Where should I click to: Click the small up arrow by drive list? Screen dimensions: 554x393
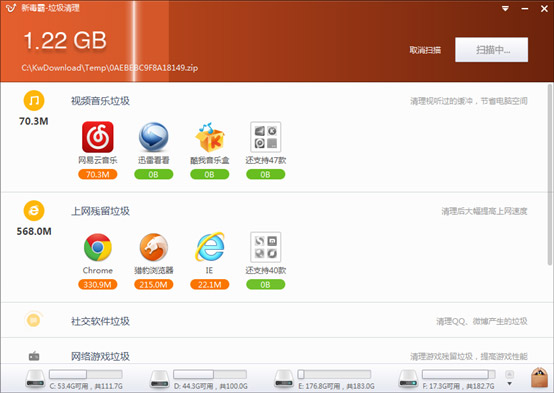(509, 374)
